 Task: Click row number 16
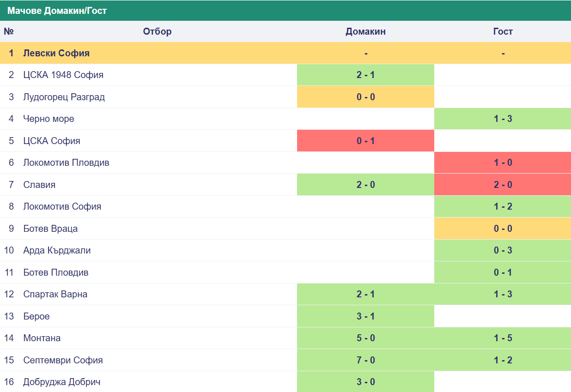pos(9,382)
